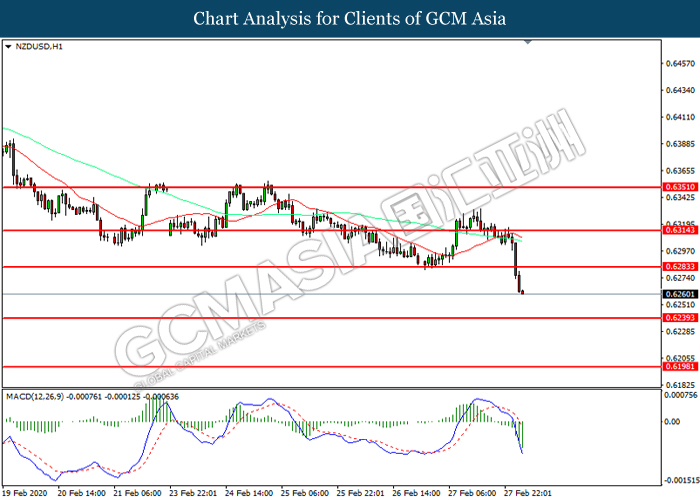700x500 pixels.
Task: Select the 0.64110 price axis value
Action: click(x=680, y=117)
